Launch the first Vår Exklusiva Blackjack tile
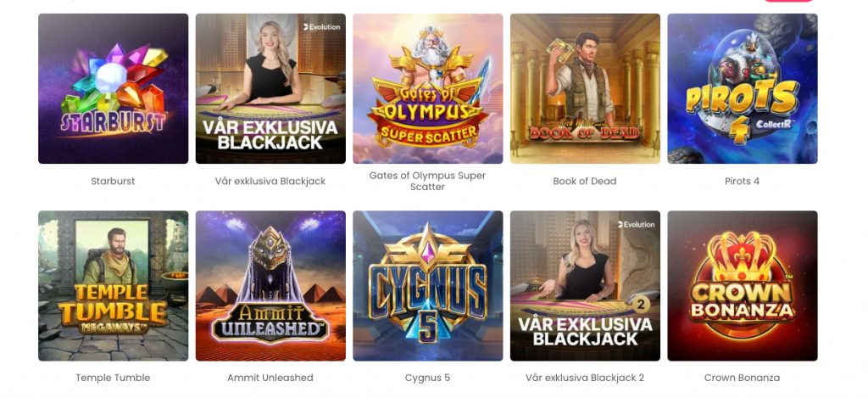Viewport: 868px width, 398px height. tap(270, 89)
